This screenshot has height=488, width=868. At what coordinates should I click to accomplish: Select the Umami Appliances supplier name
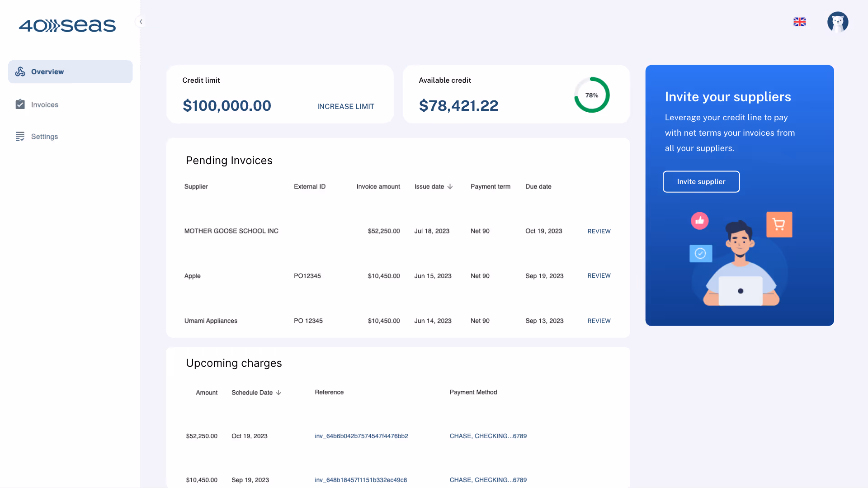(211, 321)
